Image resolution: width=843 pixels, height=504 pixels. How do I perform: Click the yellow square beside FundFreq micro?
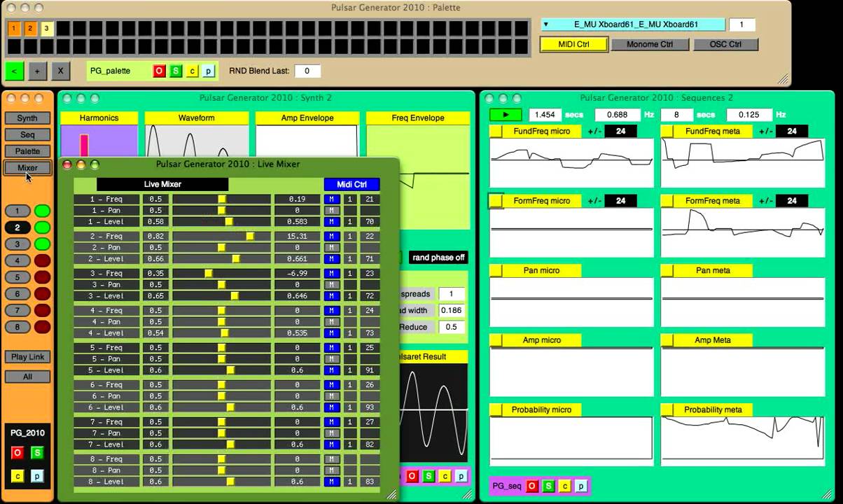(x=496, y=131)
